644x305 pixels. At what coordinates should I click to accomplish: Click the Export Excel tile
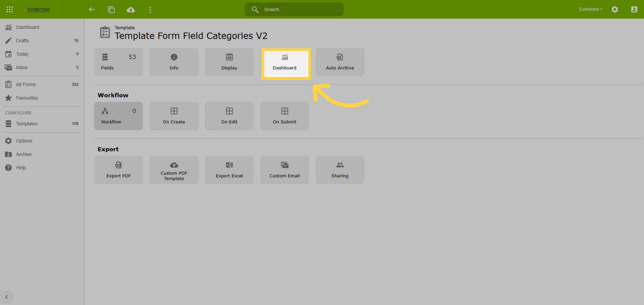pyautogui.click(x=229, y=170)
